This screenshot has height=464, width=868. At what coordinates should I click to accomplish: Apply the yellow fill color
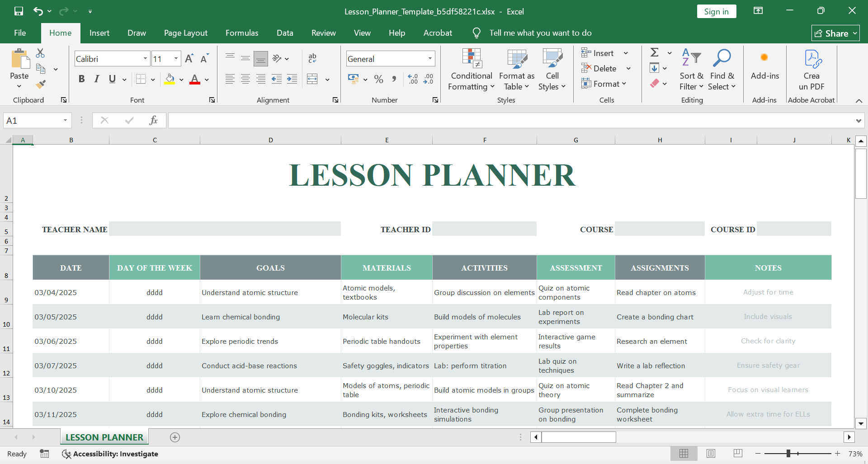(x=170, y=80)
